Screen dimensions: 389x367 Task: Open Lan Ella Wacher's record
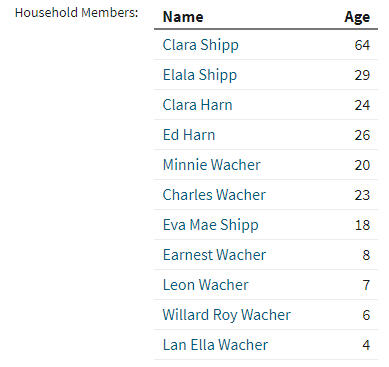click(215, 345)
